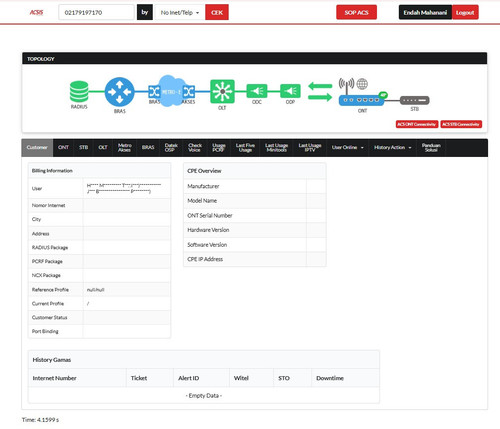500x429 pixels.
Task: Open the Last Usage Minitools tab
Action: pos(276,147)
